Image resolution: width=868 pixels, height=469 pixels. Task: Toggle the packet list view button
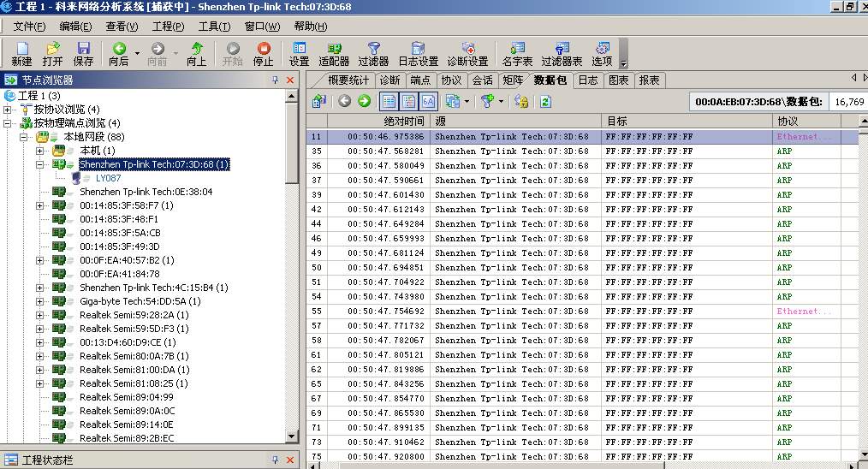tap(389, 101)
